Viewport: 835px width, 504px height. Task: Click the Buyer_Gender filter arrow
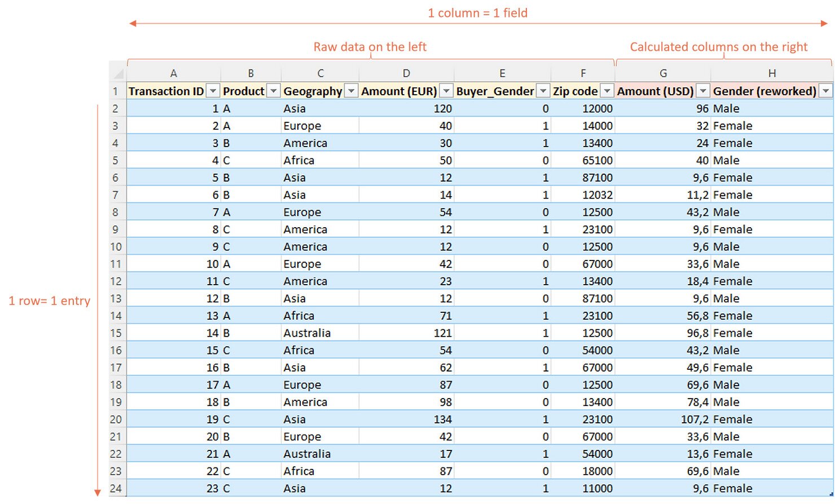click(543, 91)
